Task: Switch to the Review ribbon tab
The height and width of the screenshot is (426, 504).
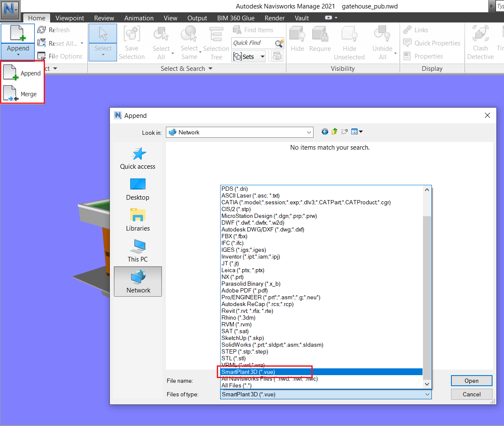Action: coord(104,18)
